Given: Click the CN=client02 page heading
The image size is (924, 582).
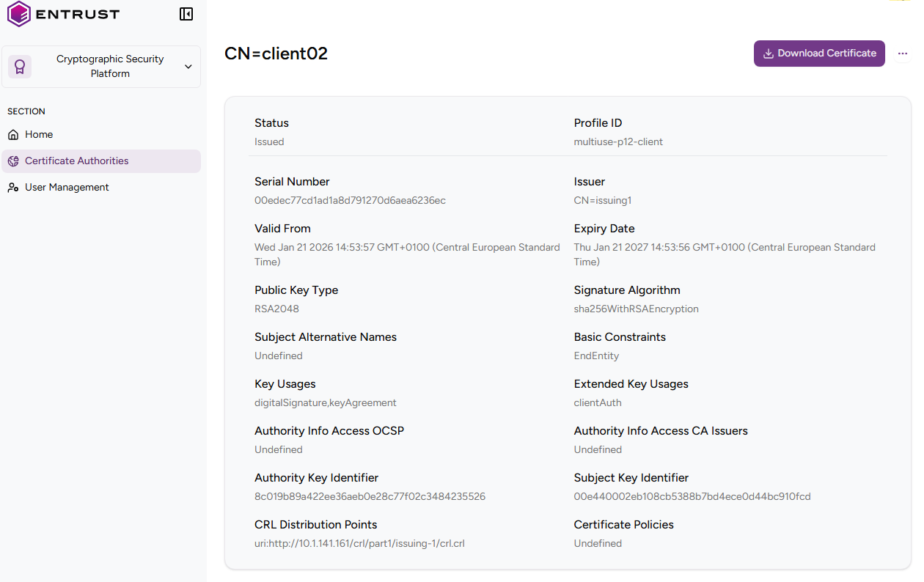Looking at the screenshot, I should point(276,54).
